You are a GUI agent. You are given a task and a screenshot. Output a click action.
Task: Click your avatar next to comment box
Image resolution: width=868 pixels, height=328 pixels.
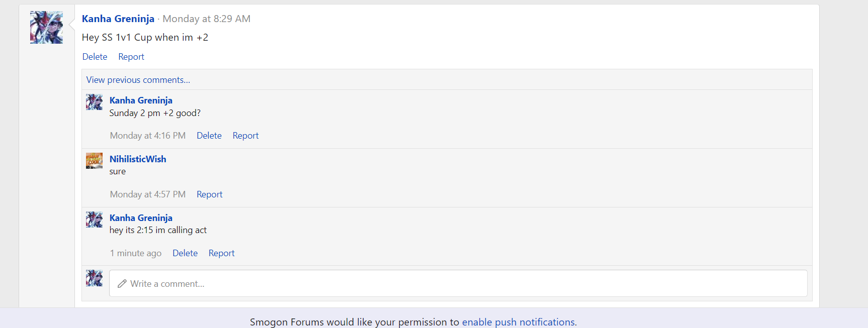94,278
